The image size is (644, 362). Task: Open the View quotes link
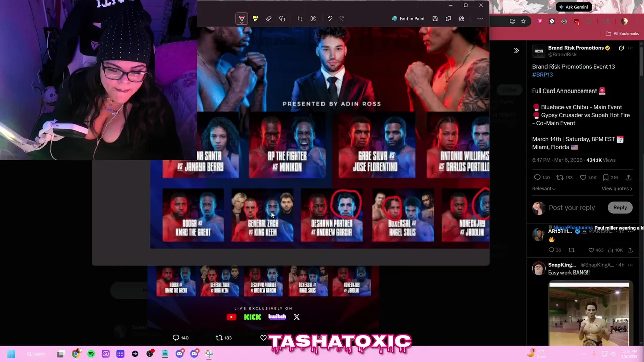coord(617,188)
